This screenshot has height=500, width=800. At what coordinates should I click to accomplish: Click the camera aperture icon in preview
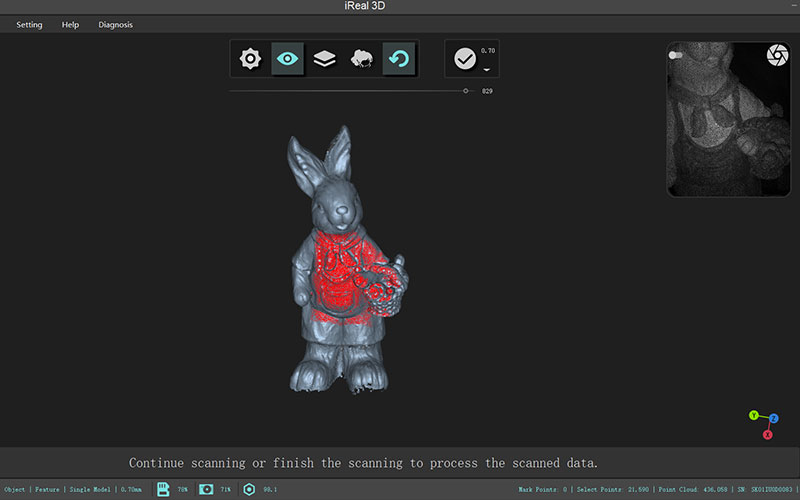coord(776,56)
